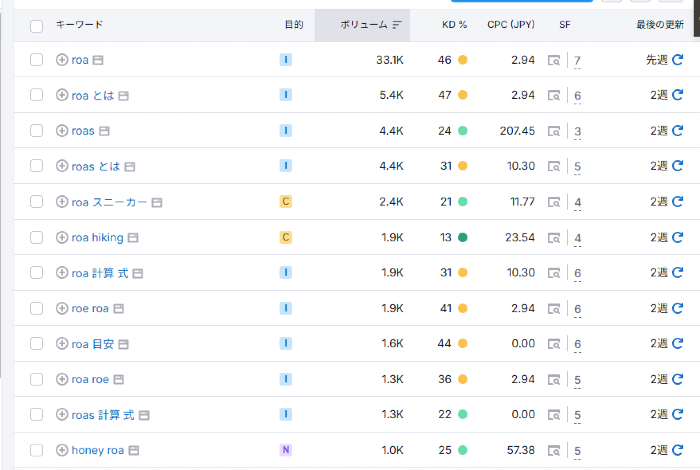The height and width of the screenshot is (470, 700).
Task: Open the roa hiking keyword link
Action: click(x=97, y=238)
